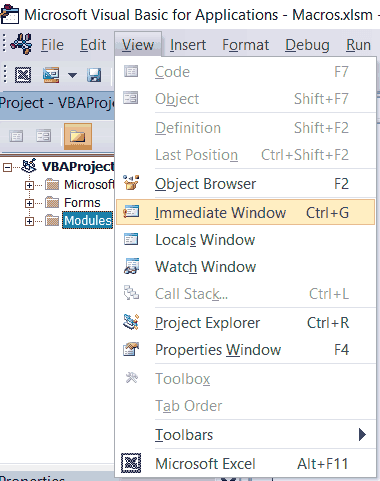Select the Modules folder label
Viewport: 380px width, 481px height.
(88, 220)
